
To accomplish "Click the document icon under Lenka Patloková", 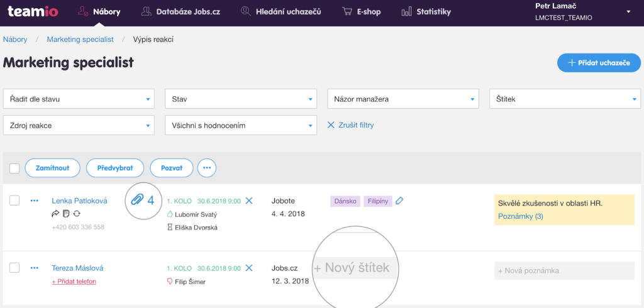I will (65, 214).
